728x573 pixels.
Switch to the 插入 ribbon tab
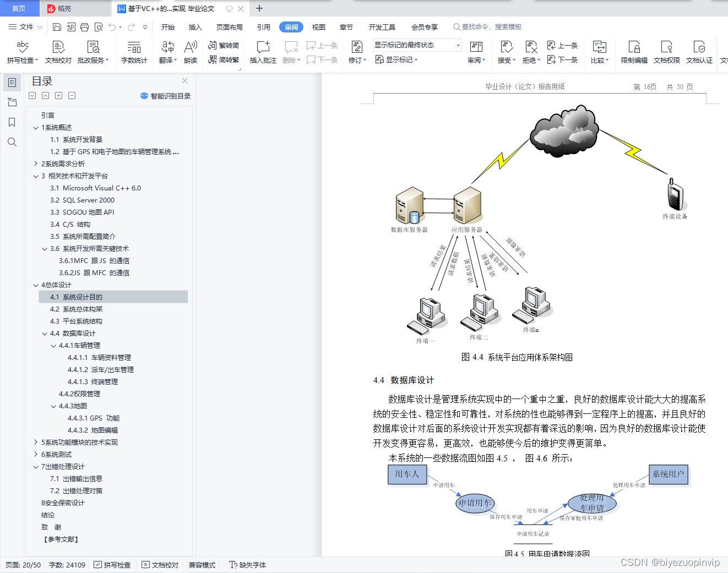[195, 26]
